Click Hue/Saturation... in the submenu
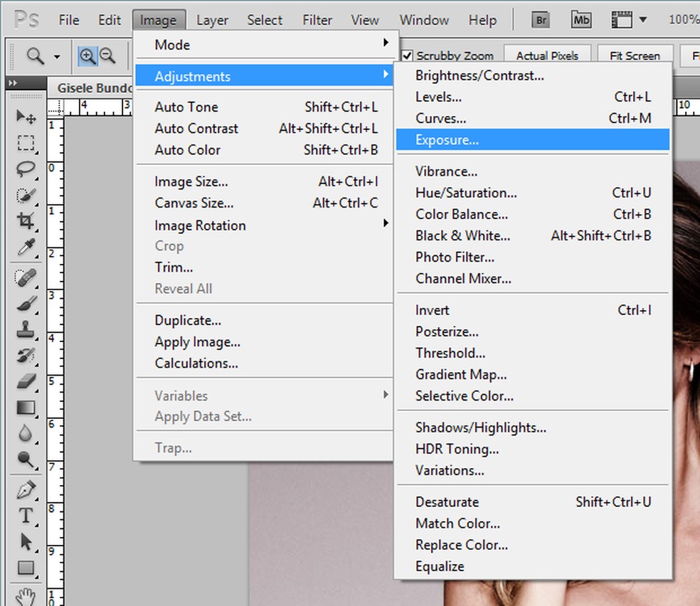 466,193
